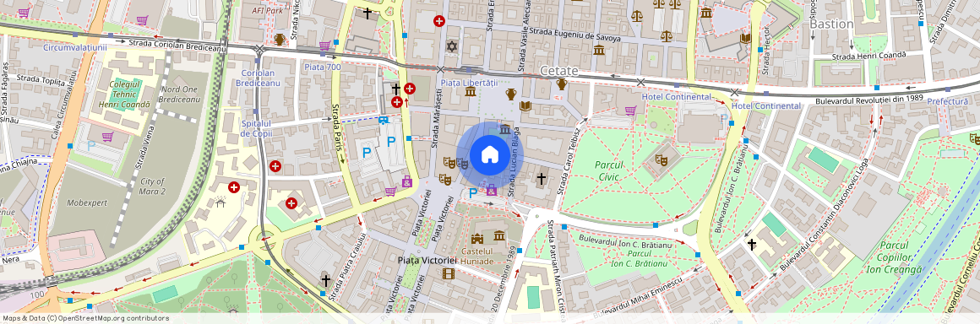Select the shopping cart icon by City of Mara 2
The image size is (980, 324).
pyautogui.click(x=107, y=137)
